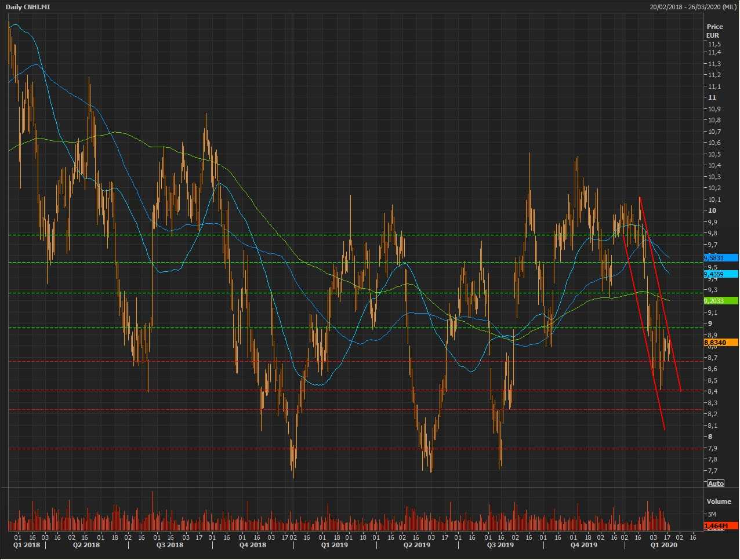Select Q3 2018 on the time axis
740x560 pixels.
tap(170, 545)
